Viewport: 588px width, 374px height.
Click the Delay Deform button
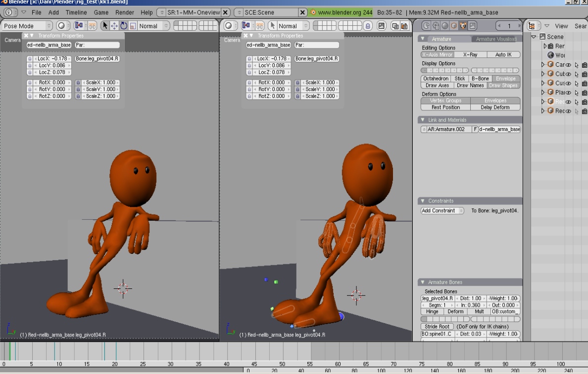[495, 107]
